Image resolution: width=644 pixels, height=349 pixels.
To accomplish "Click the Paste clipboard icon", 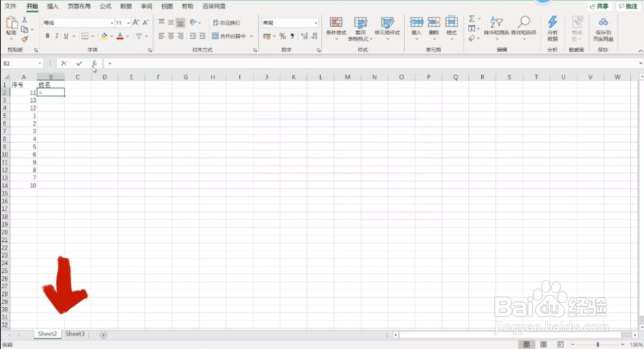I will (11, 23).
